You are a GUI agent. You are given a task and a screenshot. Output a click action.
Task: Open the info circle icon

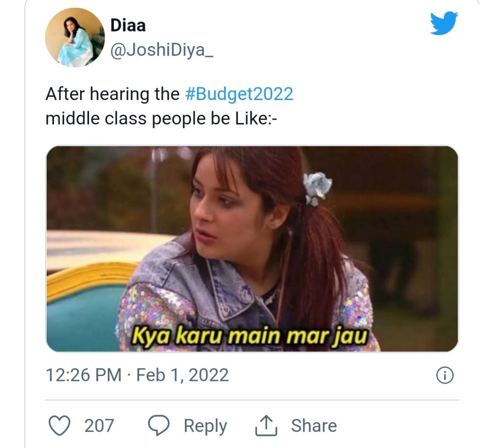445,375
